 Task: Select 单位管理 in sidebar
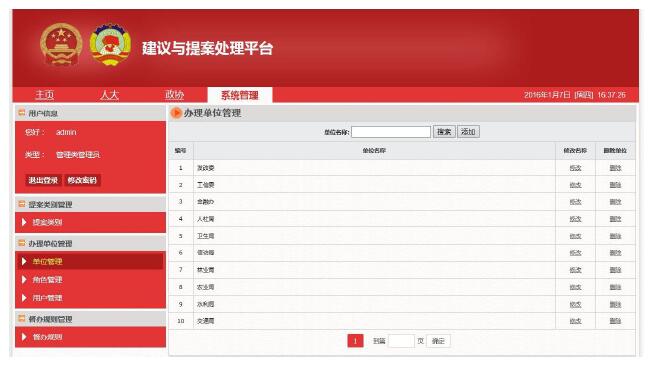click(x=47, y=262)
